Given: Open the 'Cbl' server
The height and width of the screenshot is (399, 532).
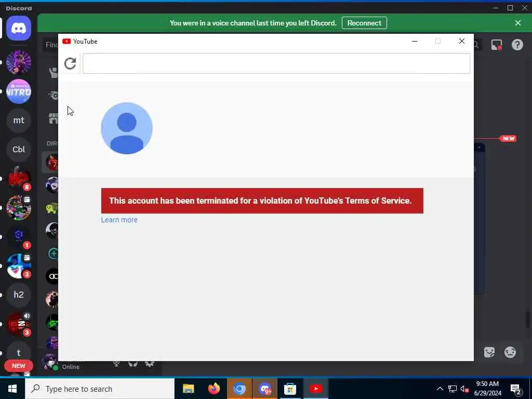Looking at the screenshot, I should tap(19, 149).
